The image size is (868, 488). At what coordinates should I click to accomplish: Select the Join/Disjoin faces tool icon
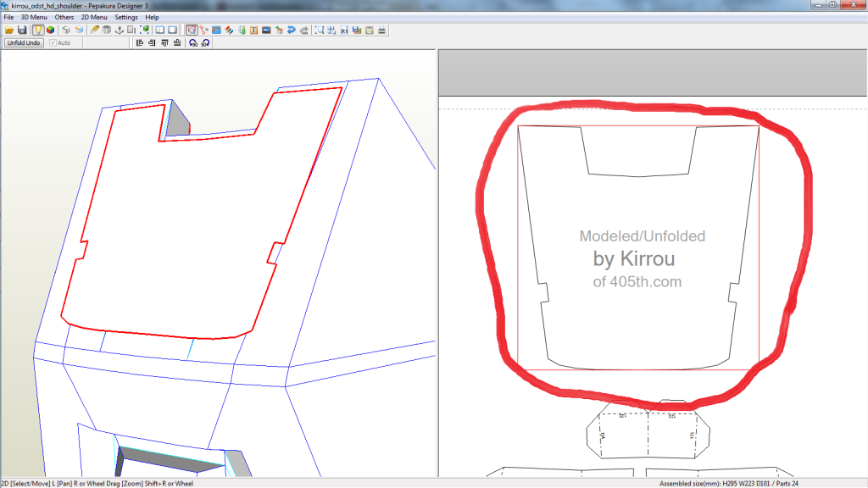204,30
